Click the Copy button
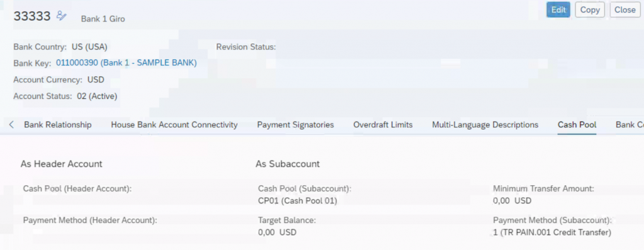Viewport: 644px width, 250px height. tap(590, 10)
